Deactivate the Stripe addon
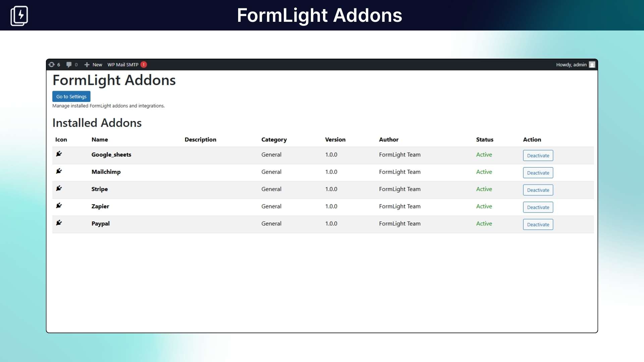Screen dimensions: 644x362 [x=538, y=190]
